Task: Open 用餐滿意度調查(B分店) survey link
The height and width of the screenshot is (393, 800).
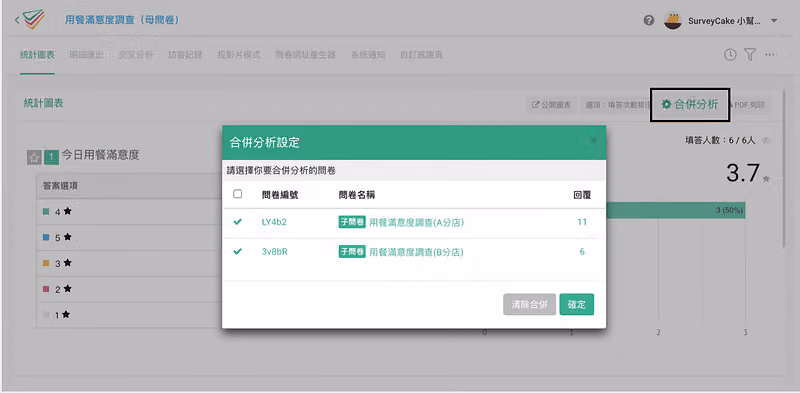Action: click(416, 252)
